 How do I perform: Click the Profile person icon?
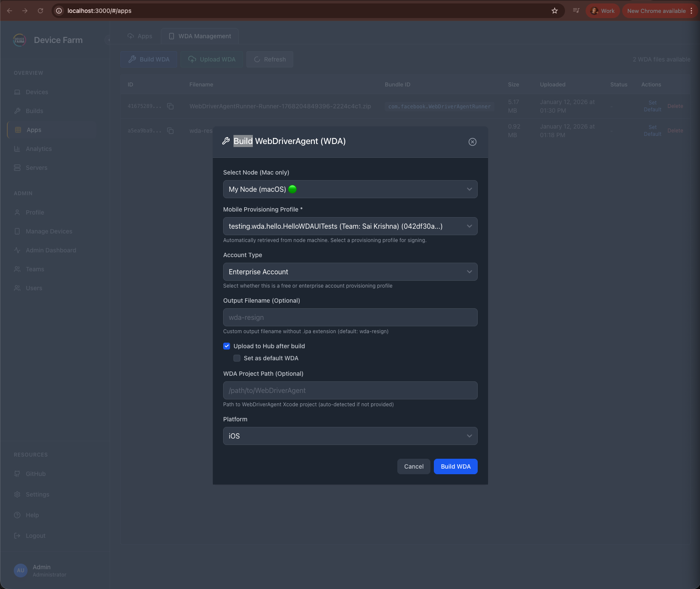pos(17,212)
